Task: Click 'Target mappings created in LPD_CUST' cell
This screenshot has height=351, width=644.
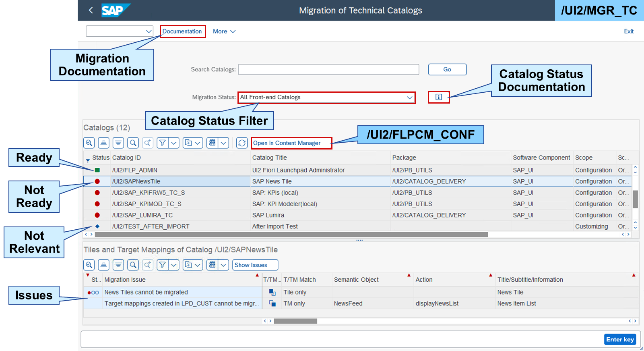Action: 182,303
